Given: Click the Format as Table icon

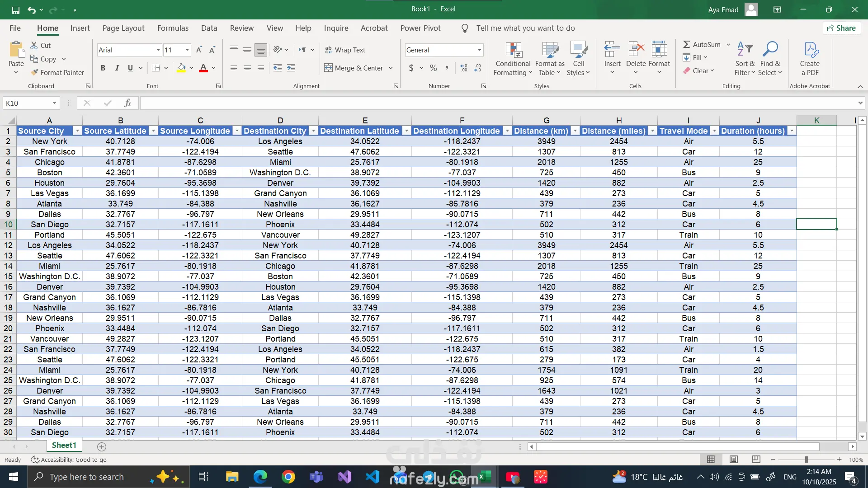Looking at the screenshot, I should 550,51.
